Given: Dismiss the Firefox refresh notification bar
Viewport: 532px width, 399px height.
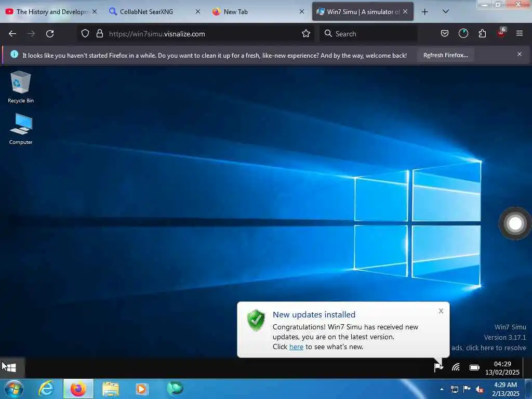Looking at the screenshot, I should click(520, 54).
